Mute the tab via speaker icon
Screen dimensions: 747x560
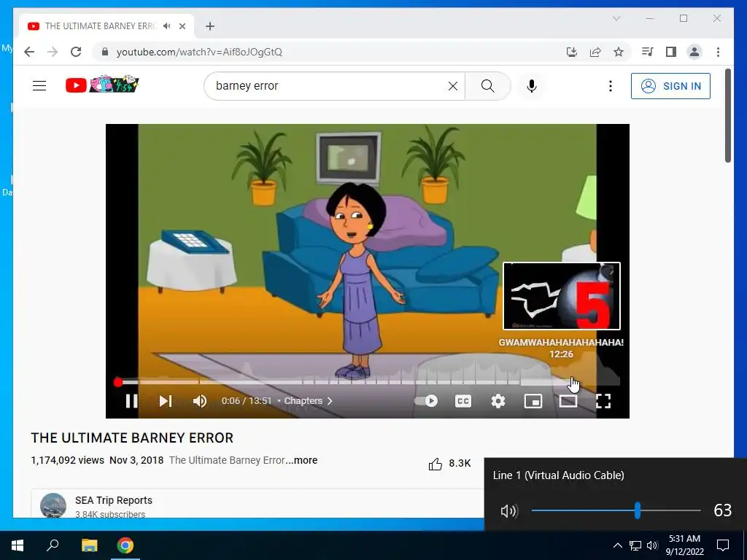point(166,26)
